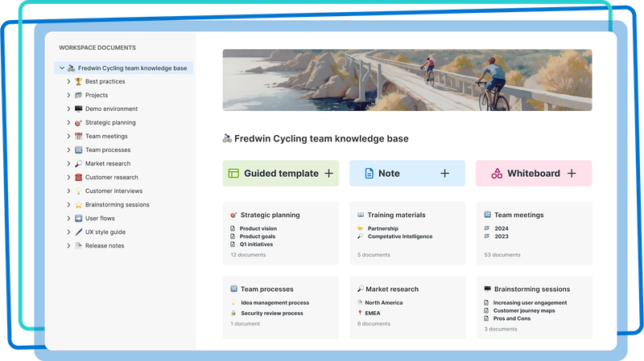Image resolution: width=644 pixels, height=361 pixels.
Task: Open the EMEA market research
Action: [373, 313]
